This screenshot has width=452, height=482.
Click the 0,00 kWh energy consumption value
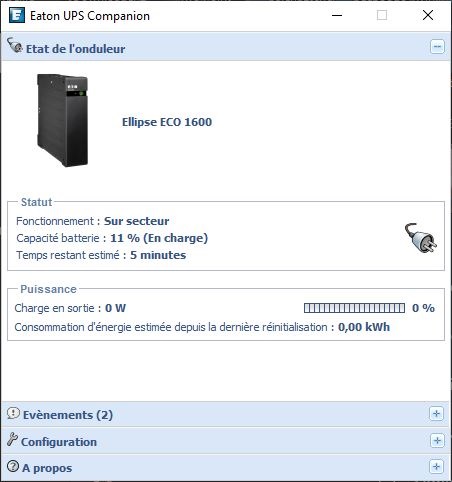pyautogui.click(x=364, y=327)
